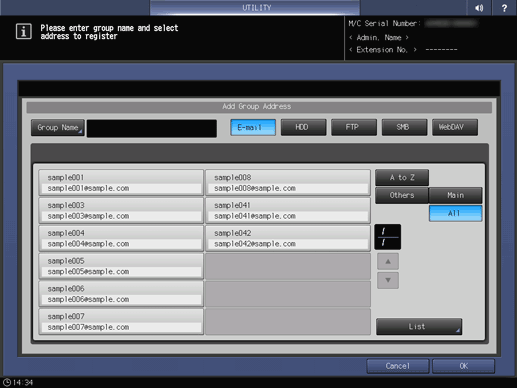Select the E-mail address type
The width and height of the screenshot is (517, 388).
click(x=253, y=127)
